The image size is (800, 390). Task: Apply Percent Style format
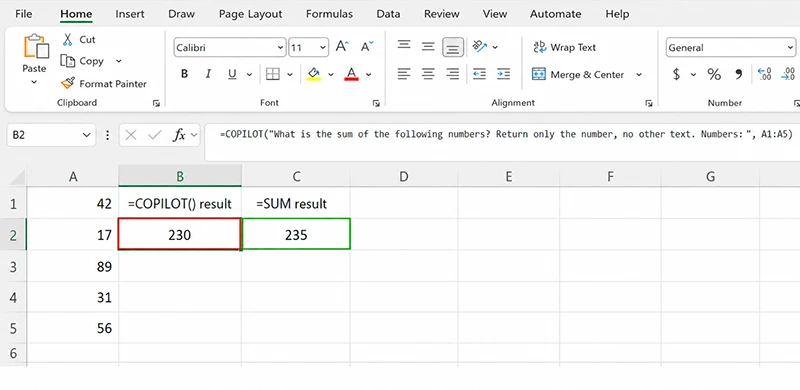714,75
